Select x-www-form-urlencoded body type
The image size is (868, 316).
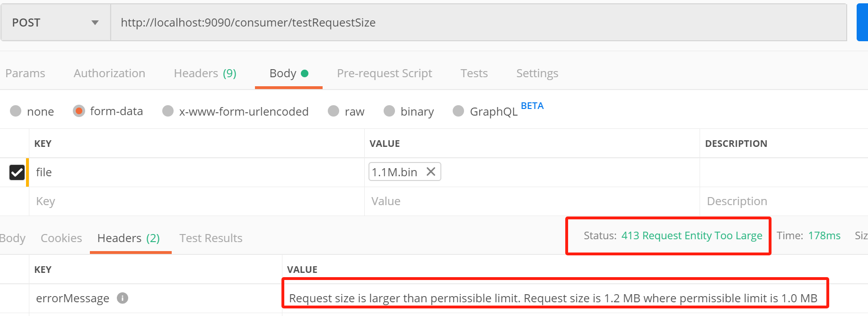(x=168, y=111)
